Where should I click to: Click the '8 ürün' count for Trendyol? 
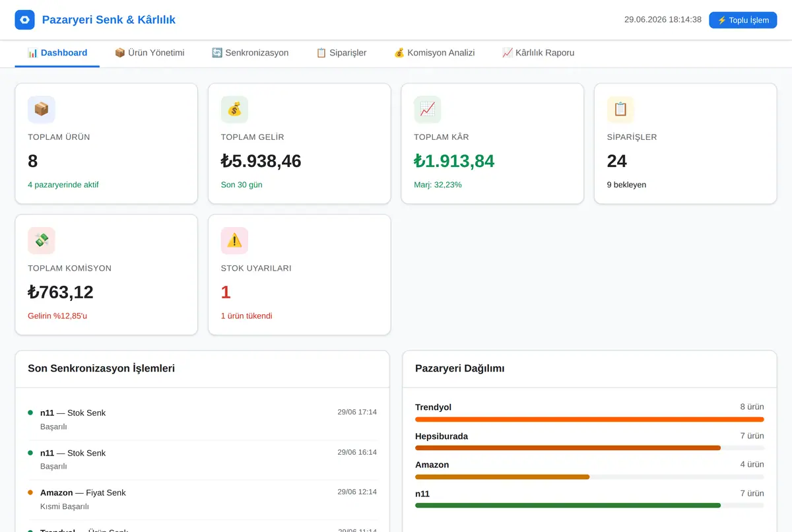[752, 407]
